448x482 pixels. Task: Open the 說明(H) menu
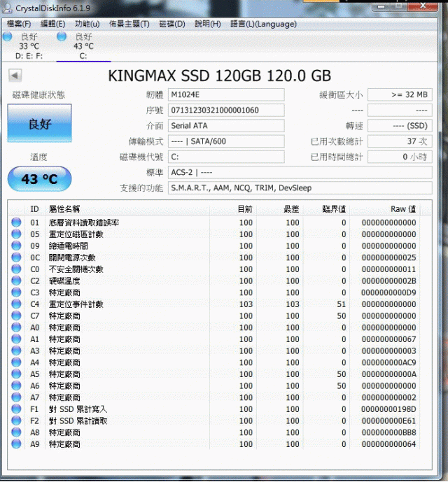pyautogui.click(x=208, y=24)
